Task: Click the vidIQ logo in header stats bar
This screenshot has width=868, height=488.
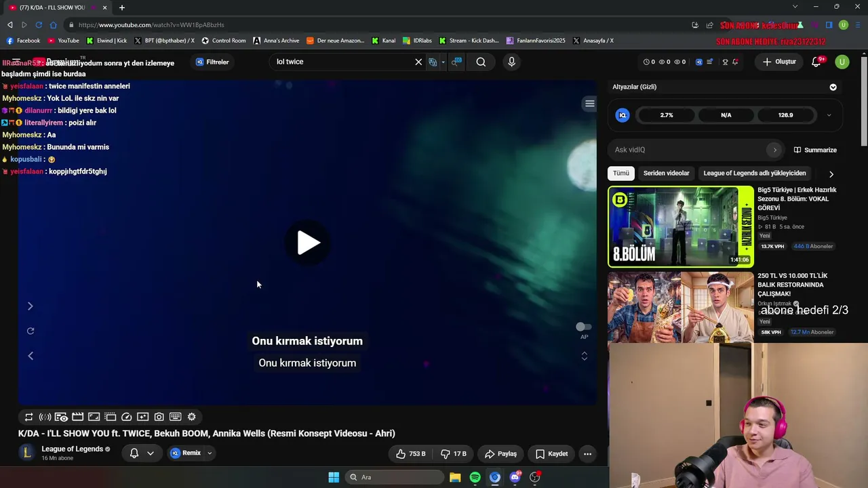Action: point(699,62)
